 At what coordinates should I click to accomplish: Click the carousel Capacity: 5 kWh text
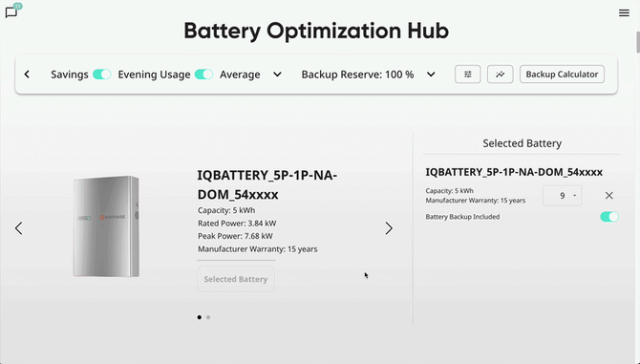point(226,210)
